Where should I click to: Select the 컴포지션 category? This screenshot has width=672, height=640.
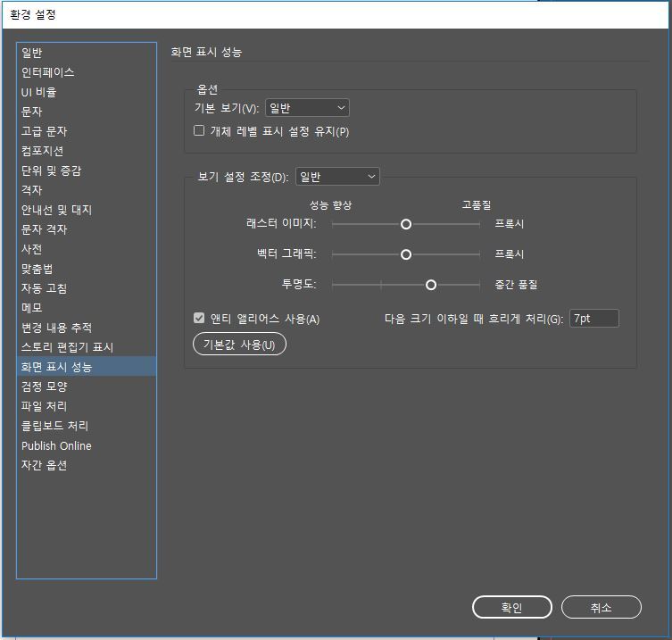point(87,151)
